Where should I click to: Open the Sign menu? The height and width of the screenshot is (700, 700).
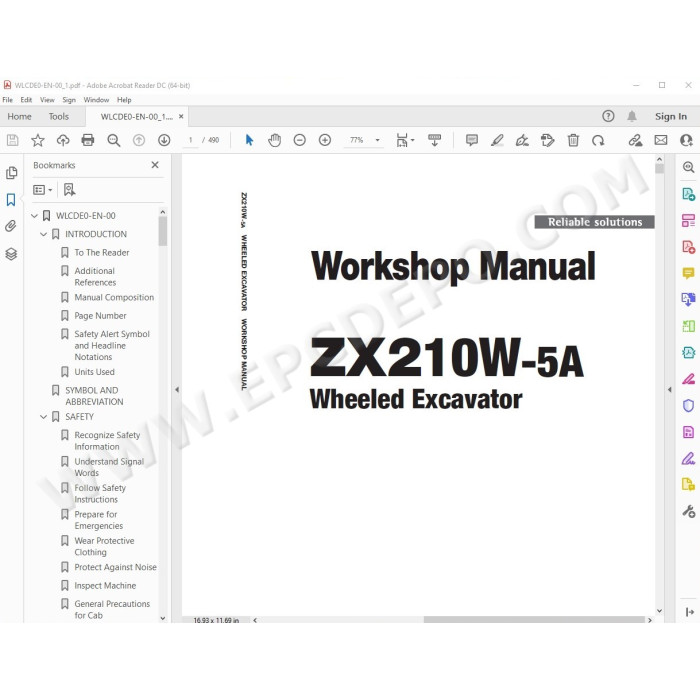69,100
